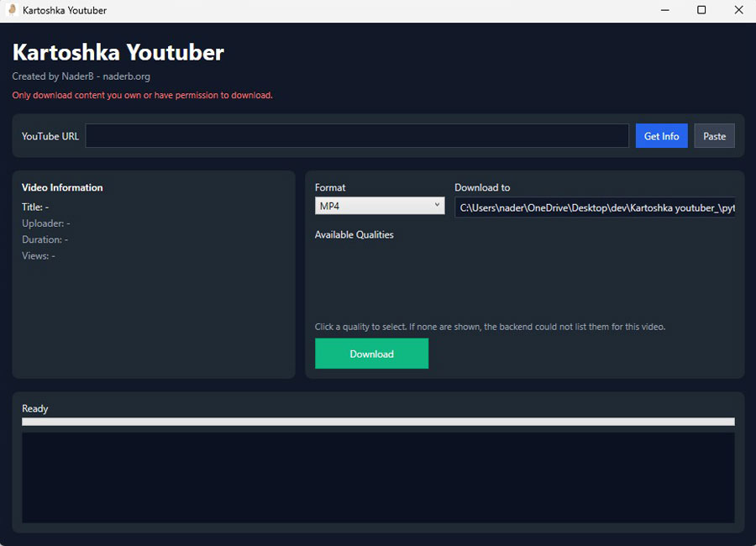The image size is (756, 546).
Task: Click the YouTube URL input field
Action: pyautogui.click(x=357, y=135)
